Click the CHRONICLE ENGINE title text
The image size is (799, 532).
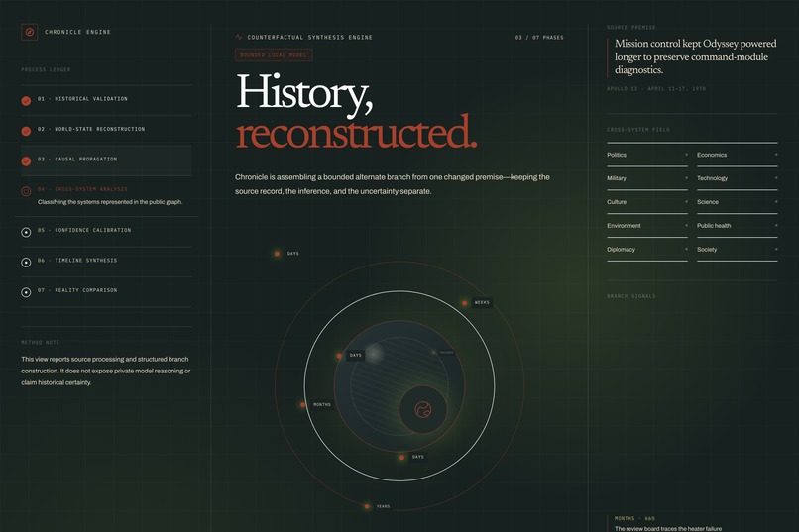tap(77, 32)
